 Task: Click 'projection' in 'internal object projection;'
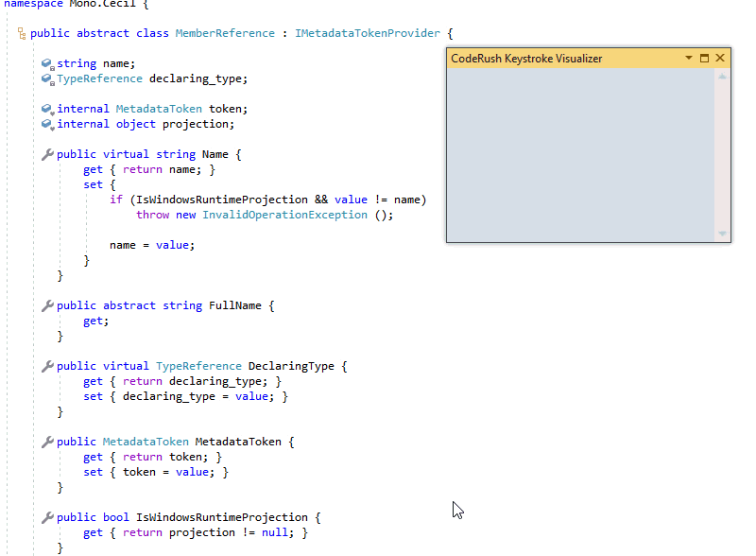[x=196, y=125]
